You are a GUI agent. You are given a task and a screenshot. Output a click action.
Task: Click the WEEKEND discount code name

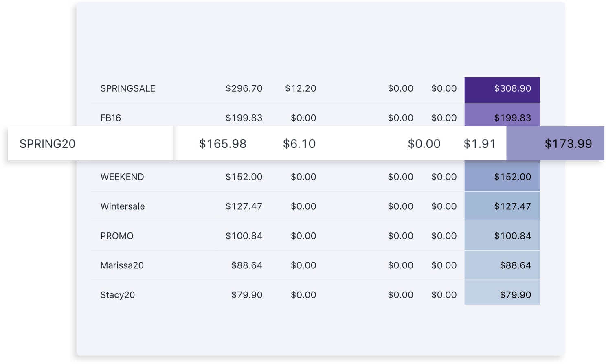tap(122, 177)
